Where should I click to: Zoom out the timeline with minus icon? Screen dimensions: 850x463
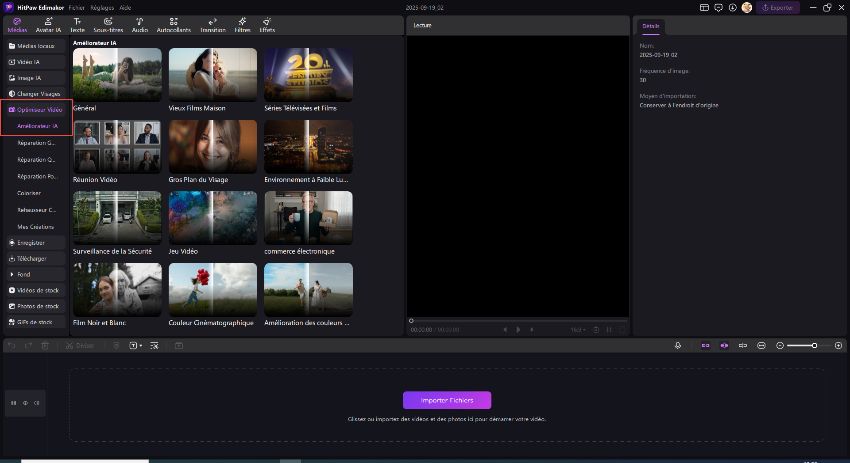click(x=780, y=345)
